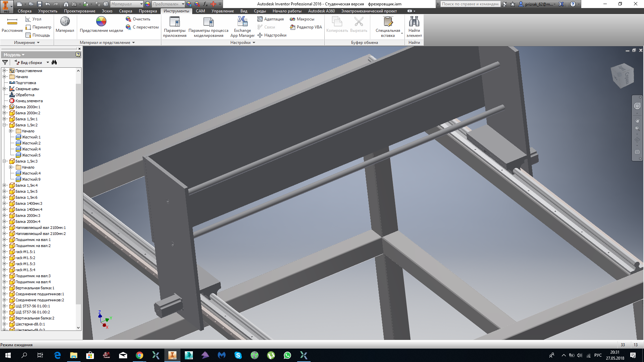644x362 pixels.
Task: Open the Вид сборки view dropdown
Action: [32, 62]
